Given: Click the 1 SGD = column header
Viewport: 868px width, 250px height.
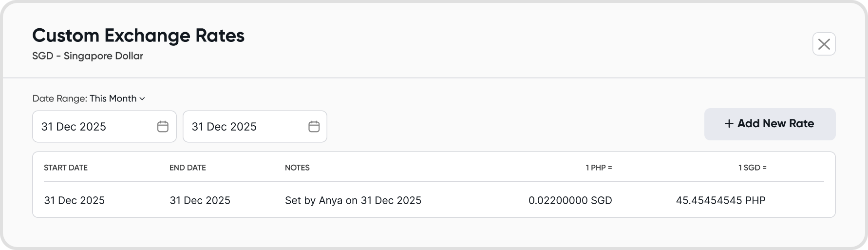Looking at the screenshot, I should click(x=752, y=168).
